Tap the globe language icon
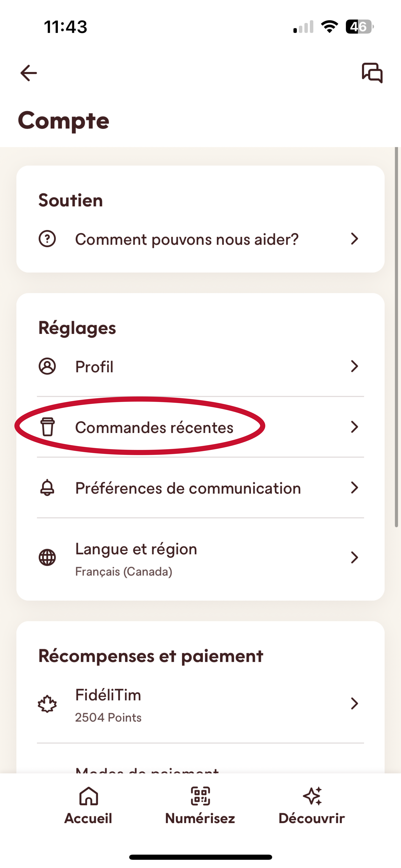The height and width of the screenshot is (868, 401). (x=47, y=557)
